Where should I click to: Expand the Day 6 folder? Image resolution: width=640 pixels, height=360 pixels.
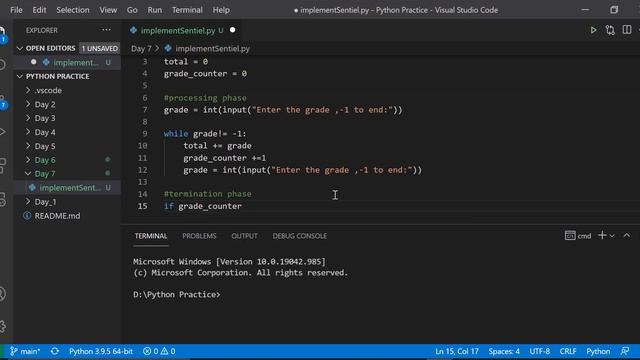28,160
